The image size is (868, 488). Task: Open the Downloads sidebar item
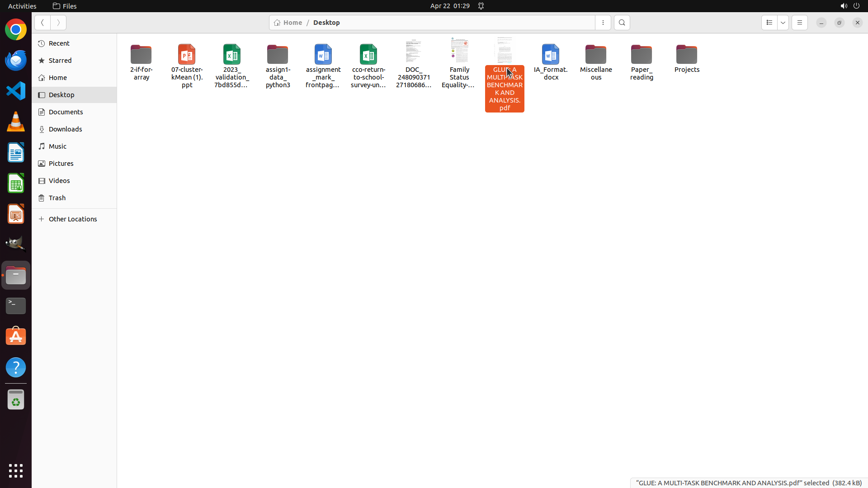click(66, 129)
